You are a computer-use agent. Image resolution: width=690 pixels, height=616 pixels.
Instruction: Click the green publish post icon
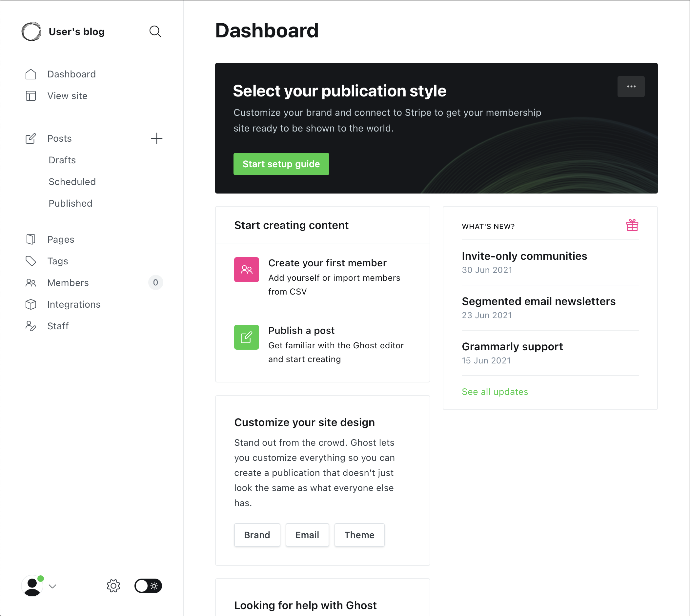(246, 337)
